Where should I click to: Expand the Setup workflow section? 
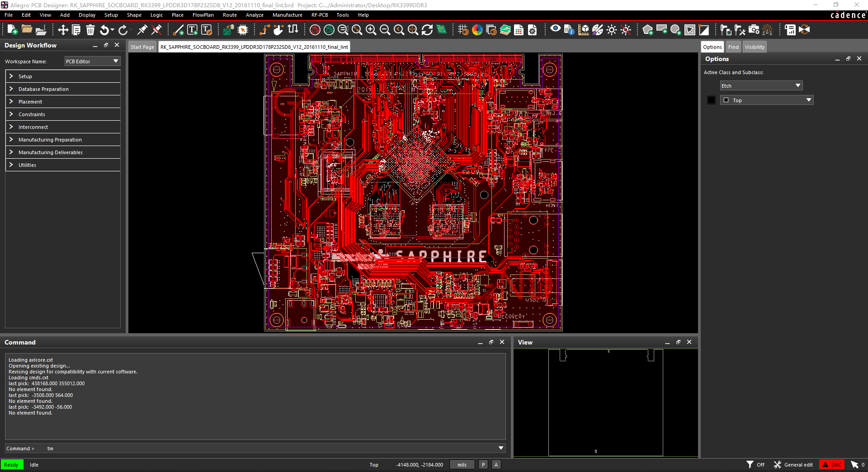[x=63, y=76]
